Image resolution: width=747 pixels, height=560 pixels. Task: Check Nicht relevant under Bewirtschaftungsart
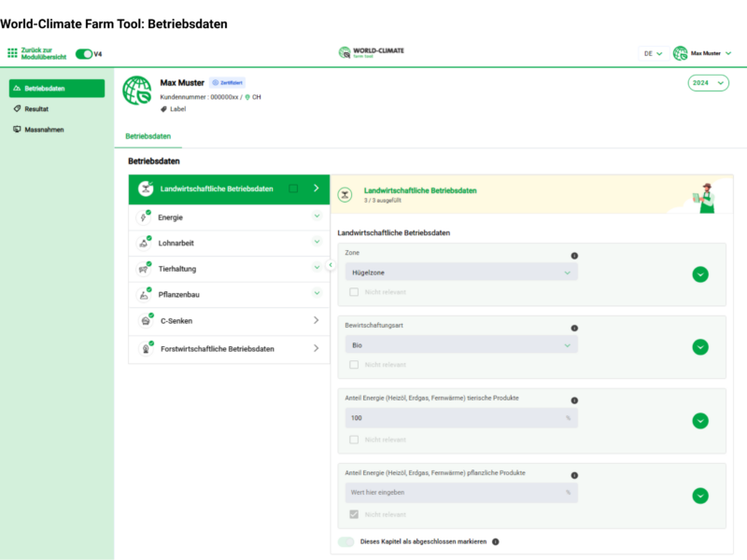[354, 365]
